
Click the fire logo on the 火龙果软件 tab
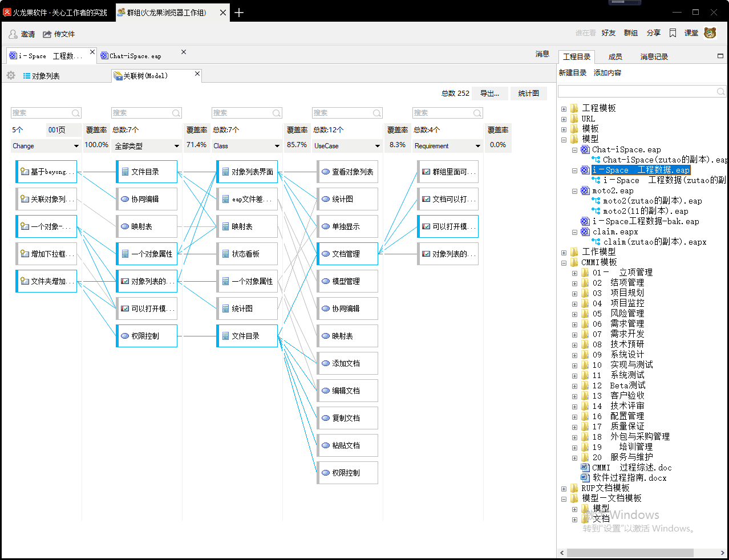pyautogui.click(x=7, y=12)
